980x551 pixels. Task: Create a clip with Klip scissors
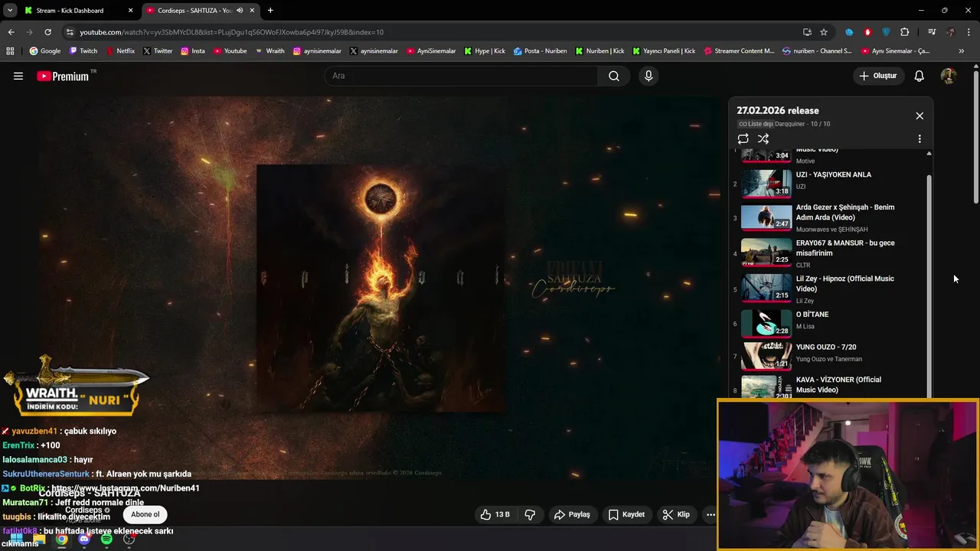[x=676, y=514]
